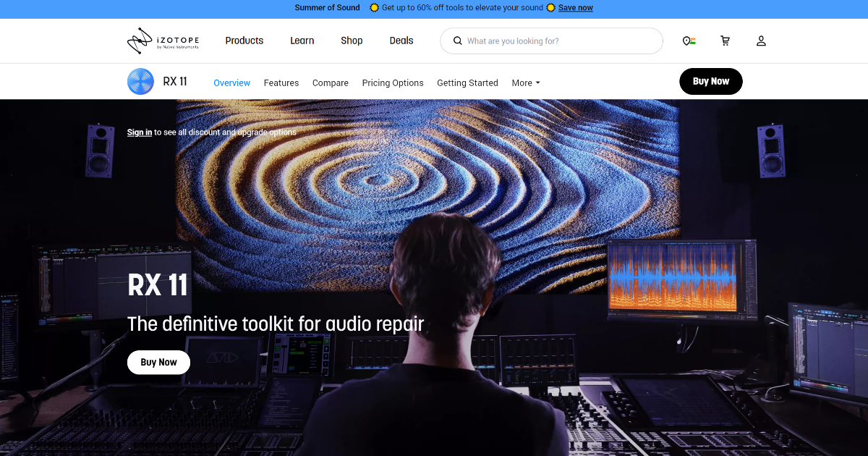
Task: Select the Learn menu item
Action: coord(302,41)
